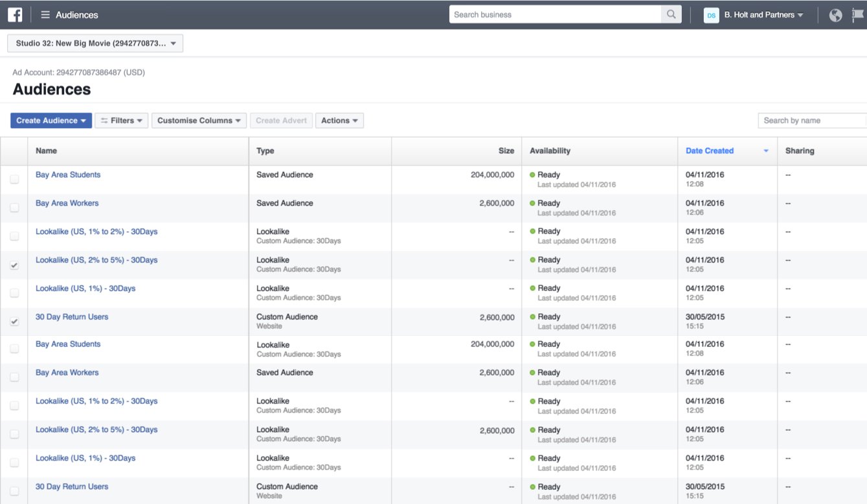Image resolution: width=867 pixels, height=504 pixels.
Task: Open the globe notifications icon
Action: pos(835,15)
